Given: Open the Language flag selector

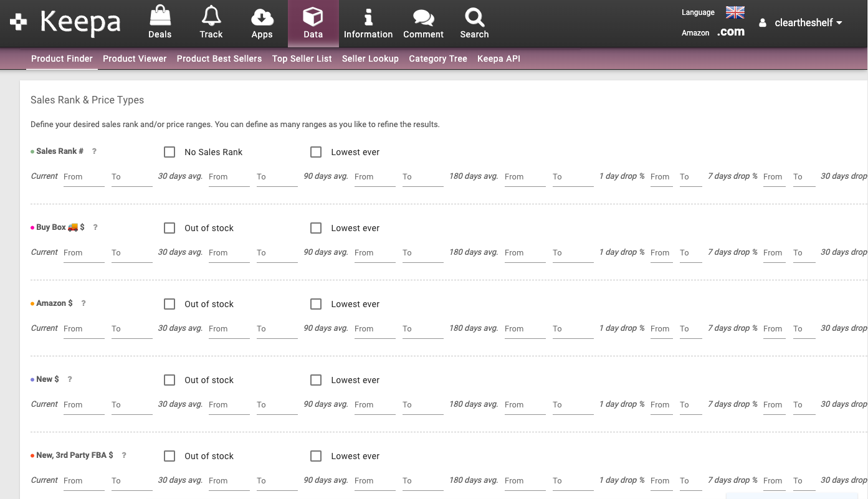Looking at the screenshot, I should click(x=735, y=12).
